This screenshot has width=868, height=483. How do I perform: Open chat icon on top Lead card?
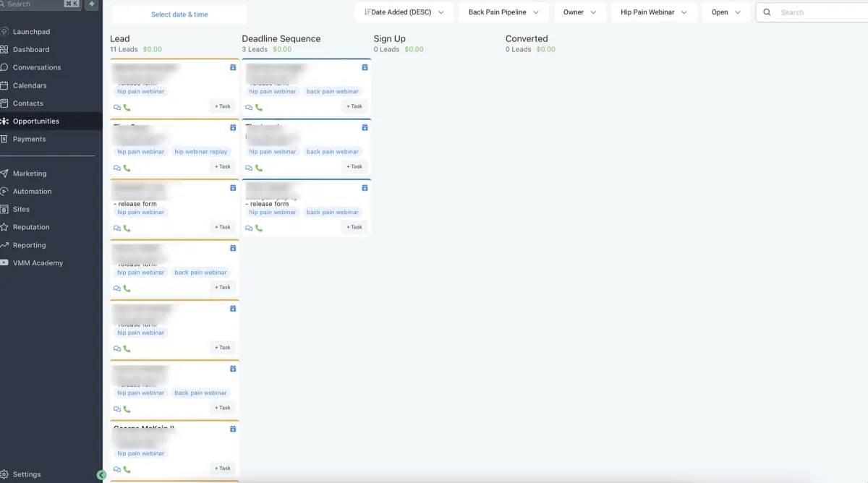[117, 108]
